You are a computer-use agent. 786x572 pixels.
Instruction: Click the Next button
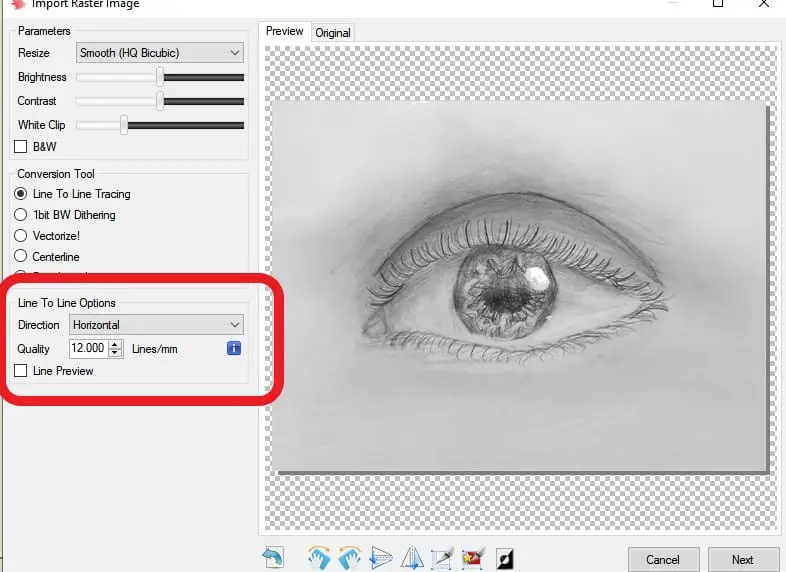point(743,559)
